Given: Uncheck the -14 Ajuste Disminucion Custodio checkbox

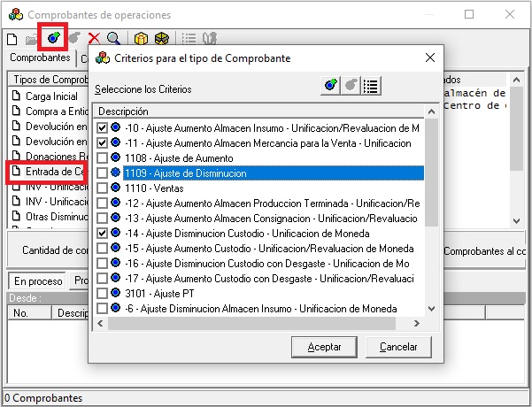Looking at the screenshot, I should point(102,233).
